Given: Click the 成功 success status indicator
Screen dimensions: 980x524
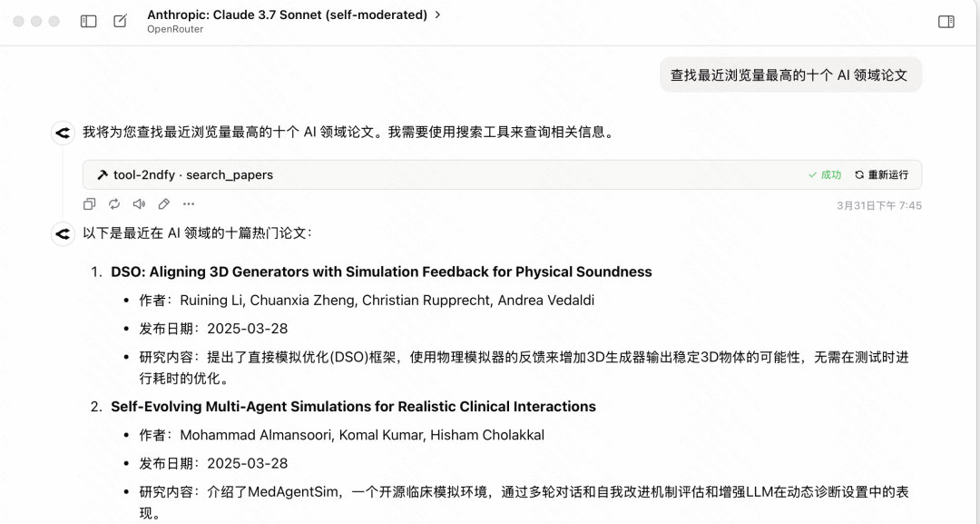Looking at the screenshot, I should point(825,175).
